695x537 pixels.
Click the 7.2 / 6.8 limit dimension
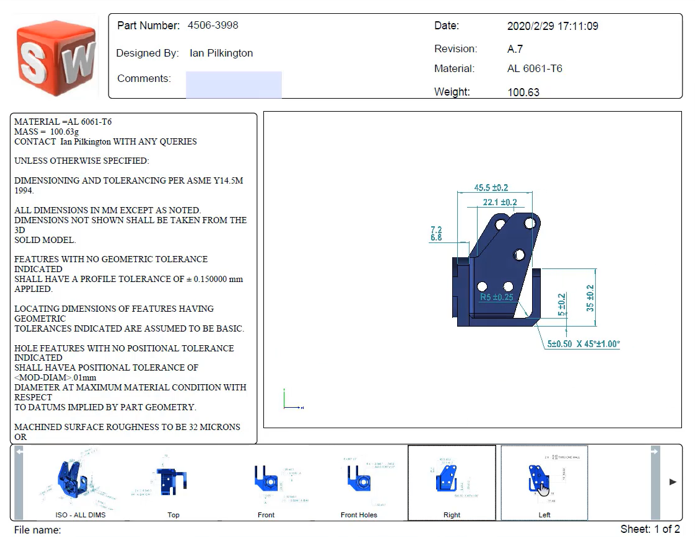(436, 233)
